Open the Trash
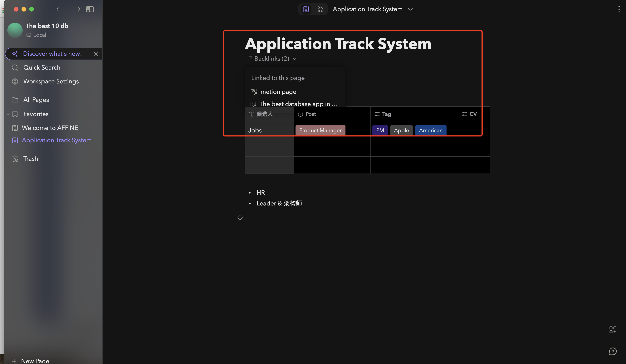The image size is (626, 364). (30, 159)
